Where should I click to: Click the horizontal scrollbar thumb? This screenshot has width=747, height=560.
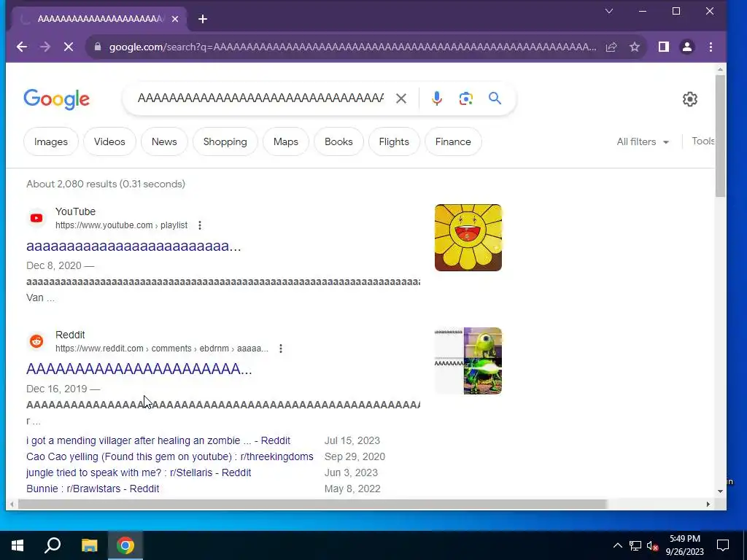[312, 504]
